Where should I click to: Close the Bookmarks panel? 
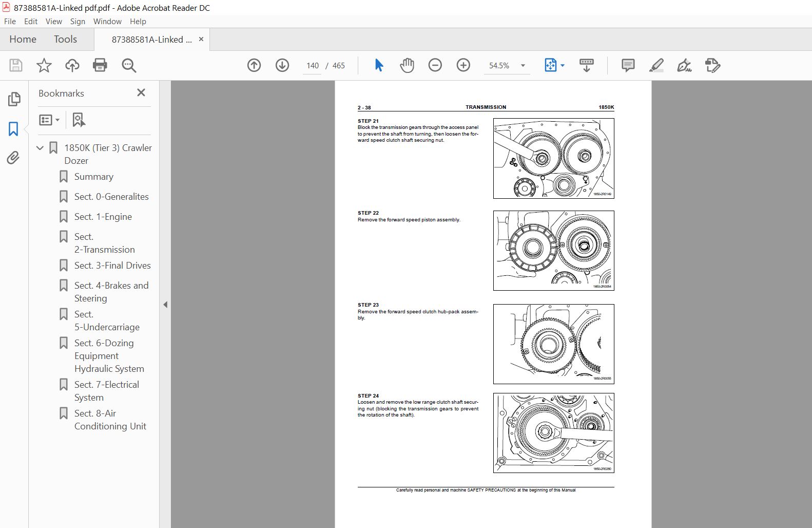(x=141, y=92)
